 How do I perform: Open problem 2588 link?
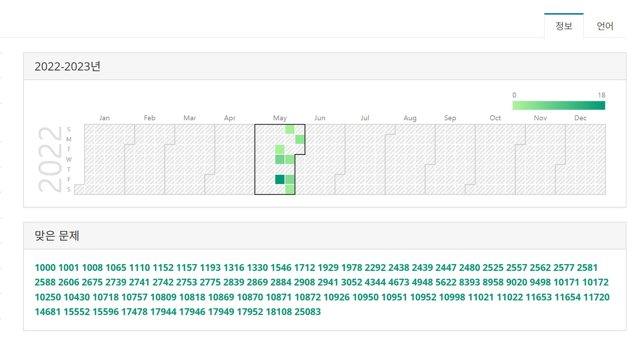click(45, 282)
